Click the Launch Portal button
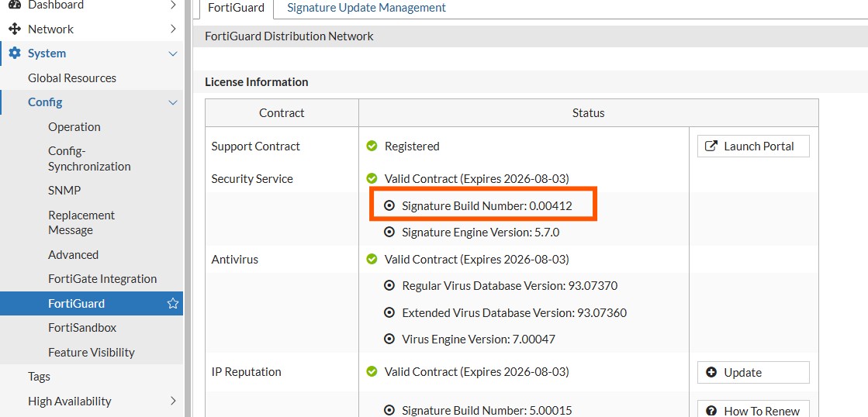This screenshot has height=417, width=868. [753, 146]
